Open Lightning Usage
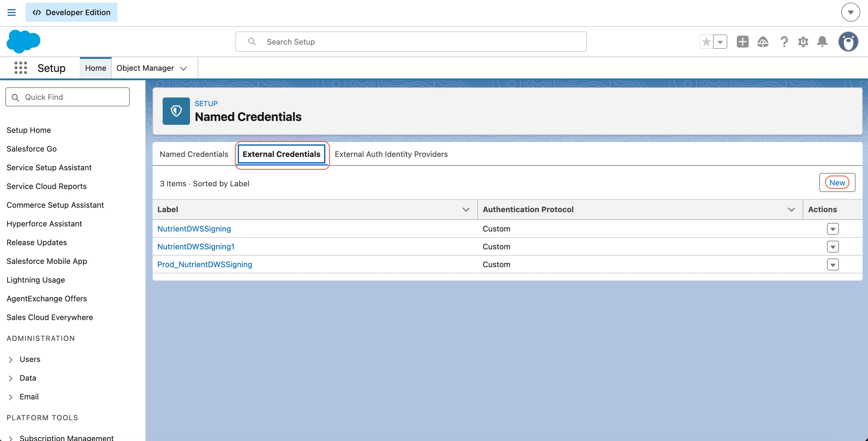This screenshot has height=441, width=868. coord(35,280)
